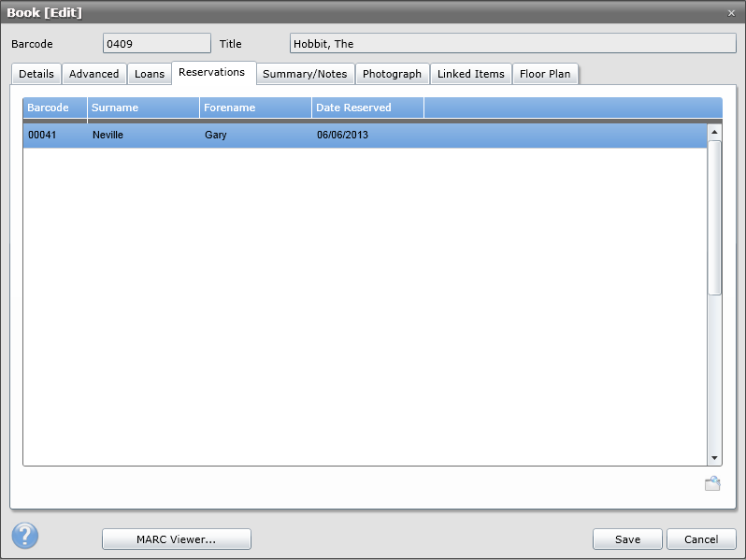The image size is (746, 560).
Task: Click the Forename column header
Action: [255, 108]
